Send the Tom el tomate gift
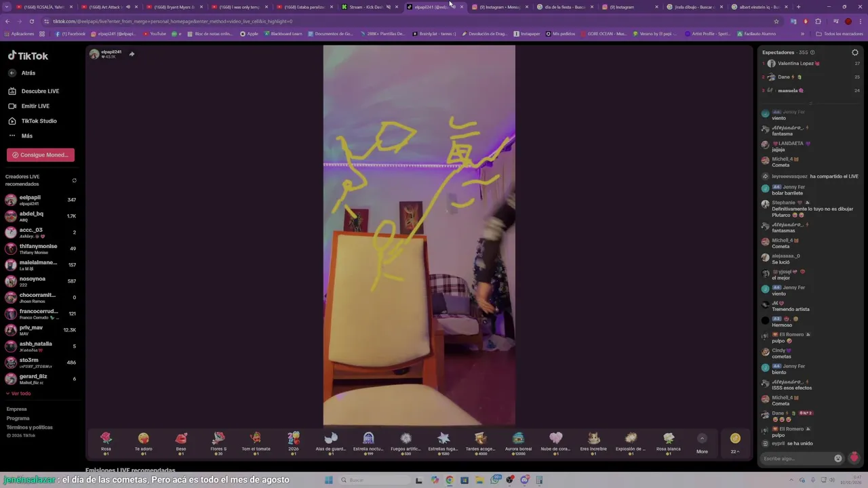This screenshot has height=488, width=868. click(x=256, y=443)
